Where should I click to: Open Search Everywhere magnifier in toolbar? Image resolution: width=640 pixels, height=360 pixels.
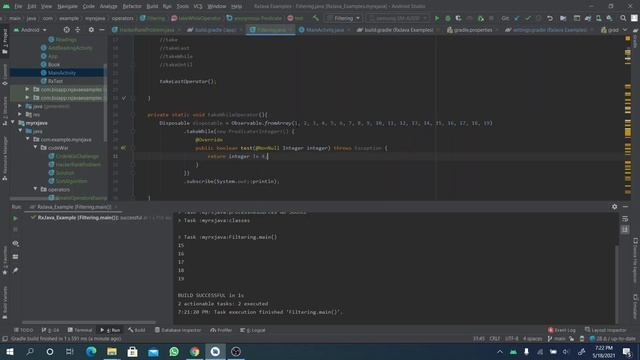[x=623, y=18]
